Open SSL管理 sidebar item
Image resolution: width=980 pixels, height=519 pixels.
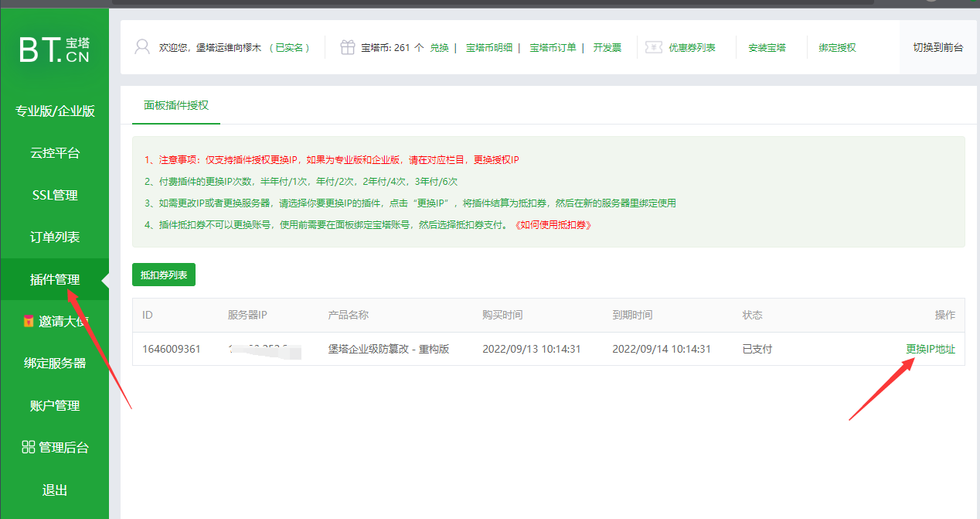pos(55,195)
